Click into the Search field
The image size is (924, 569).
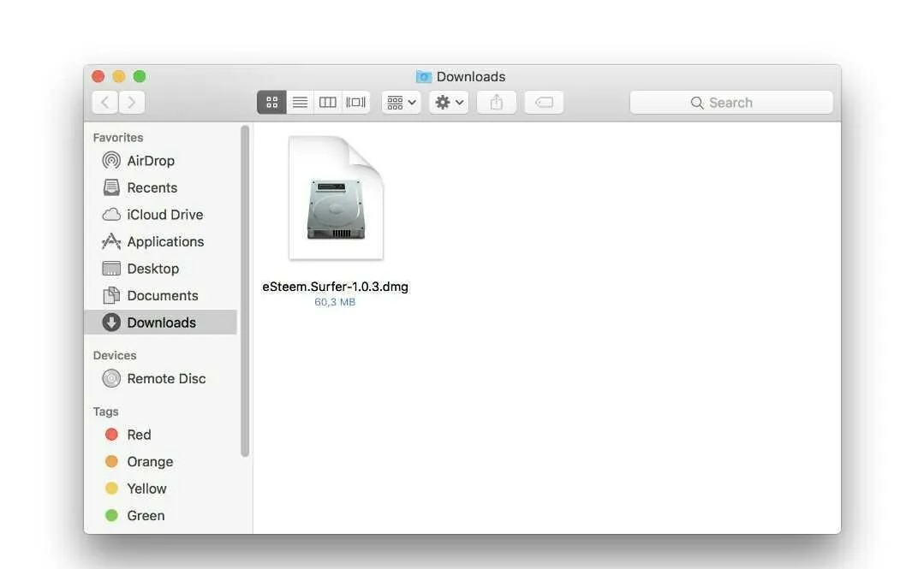pos(731,103)
